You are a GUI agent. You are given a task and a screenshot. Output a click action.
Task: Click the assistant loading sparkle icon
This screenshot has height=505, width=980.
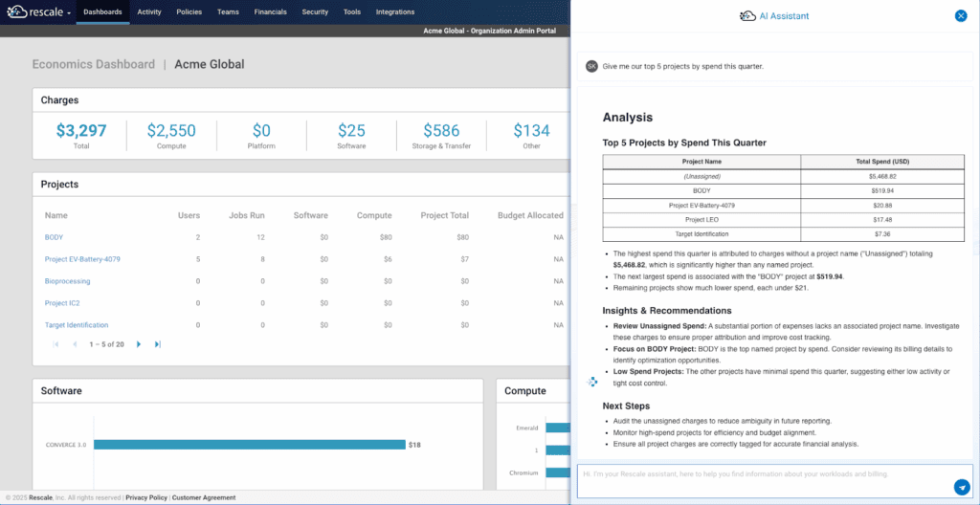(x=592, y=382)
